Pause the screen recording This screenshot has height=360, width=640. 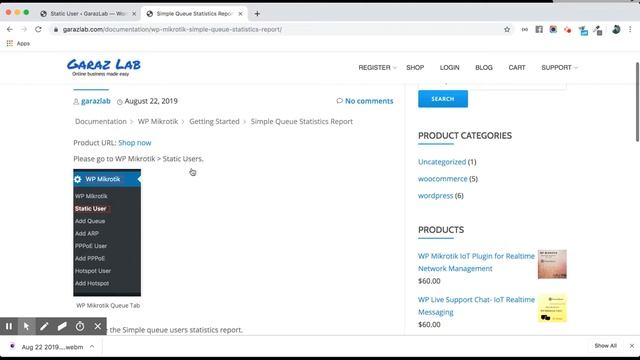click(9, 326)
